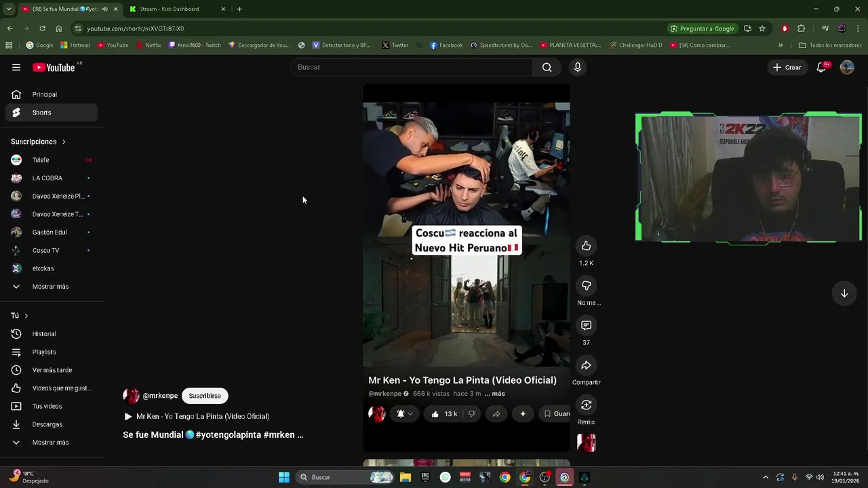Open the 37 comments on the short
Screen dimensions: 868x488
coord(586,326)
